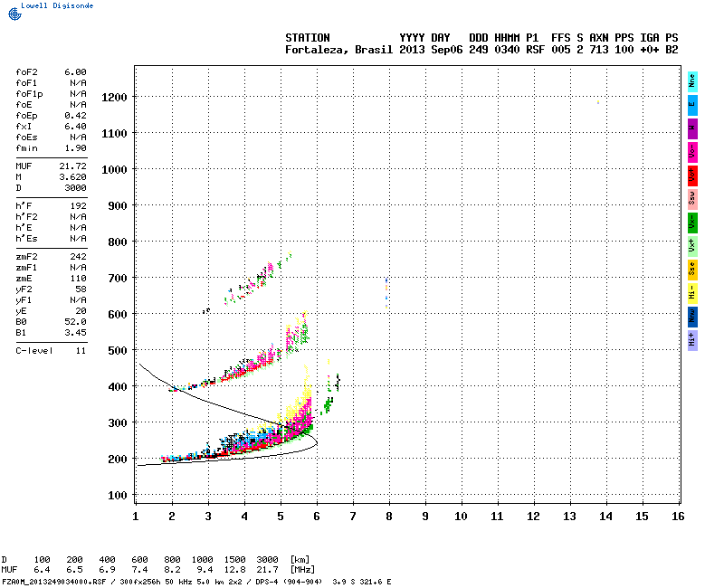Pick the magenta Vo- legend swatch
This screenshot has width=724, height=588.
click(x=692, y=152)
